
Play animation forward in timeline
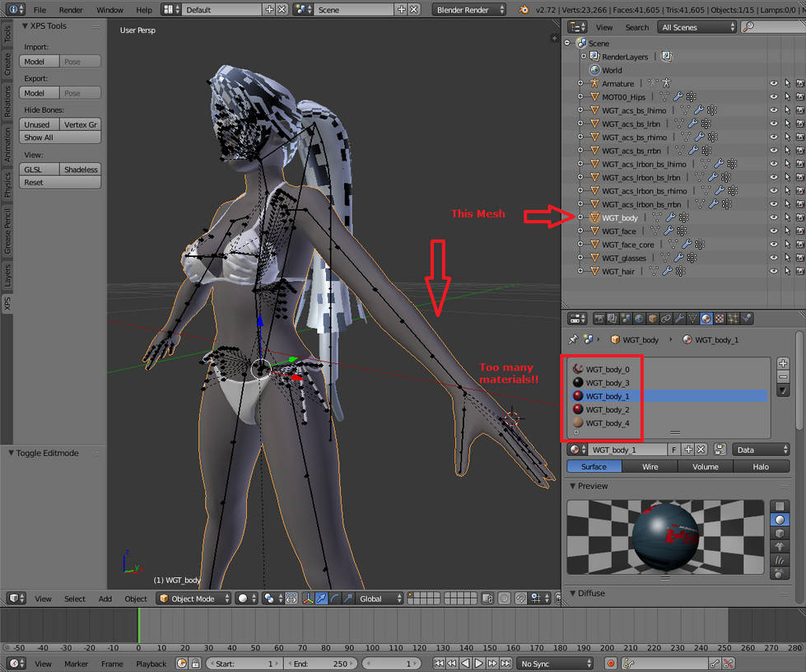tap(478, 663)
